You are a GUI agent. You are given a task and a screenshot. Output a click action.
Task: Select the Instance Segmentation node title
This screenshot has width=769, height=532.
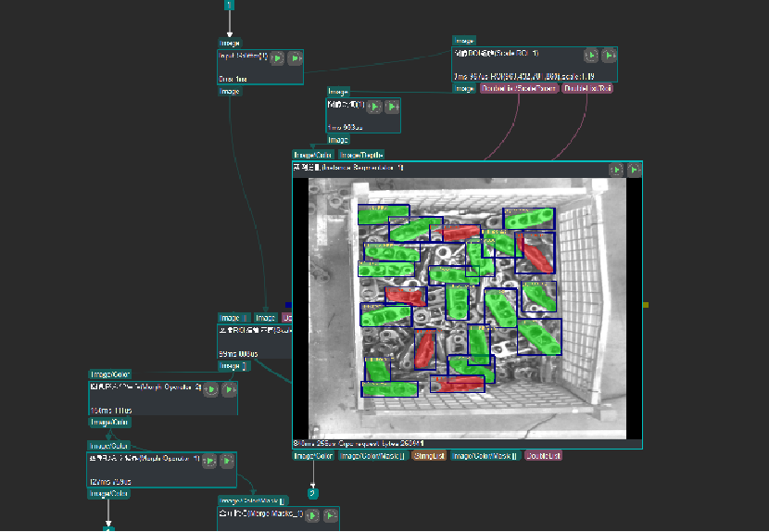(350, 169)
